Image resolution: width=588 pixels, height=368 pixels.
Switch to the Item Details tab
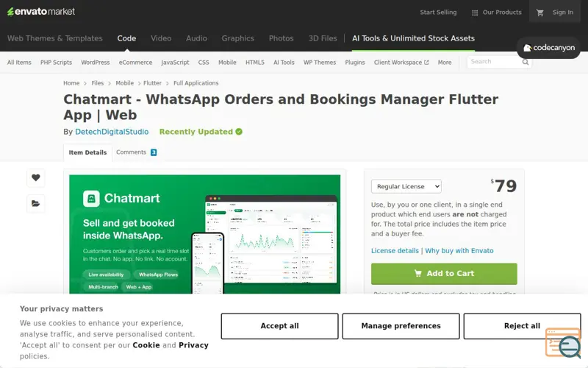[87, 152]
